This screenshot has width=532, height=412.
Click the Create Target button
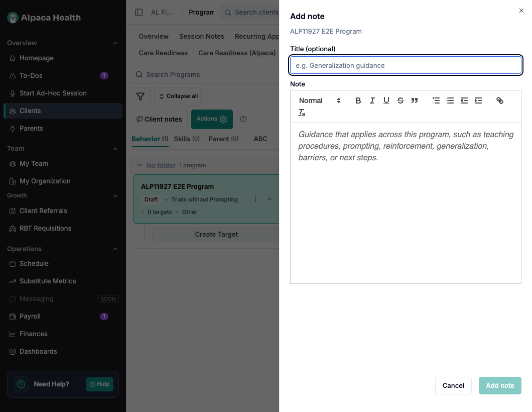point(216,234)
